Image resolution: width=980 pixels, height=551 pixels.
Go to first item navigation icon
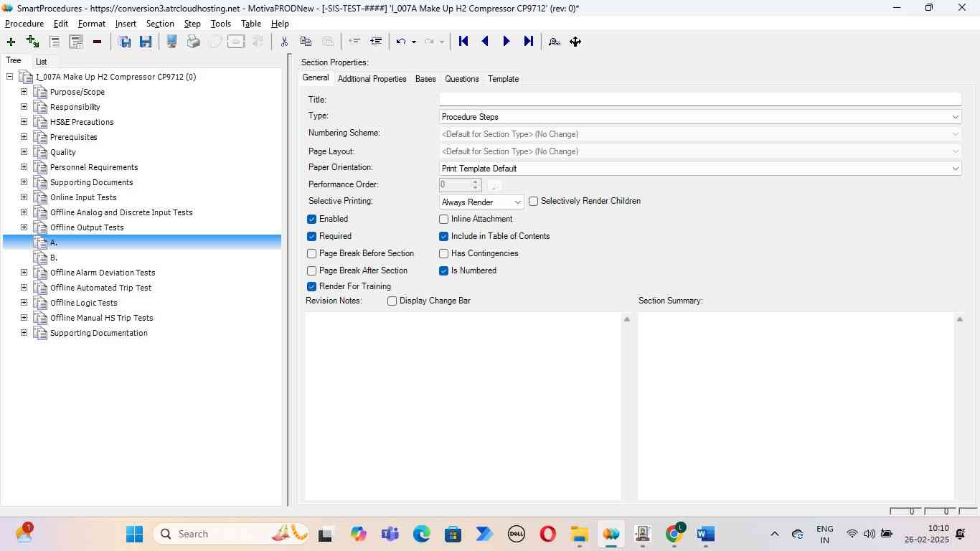(x=463, y=42)
